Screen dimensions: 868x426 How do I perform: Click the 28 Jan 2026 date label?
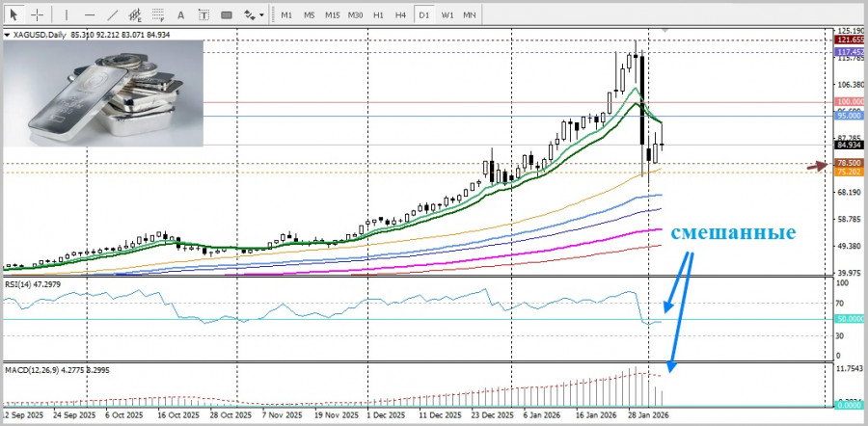(650, 415)
